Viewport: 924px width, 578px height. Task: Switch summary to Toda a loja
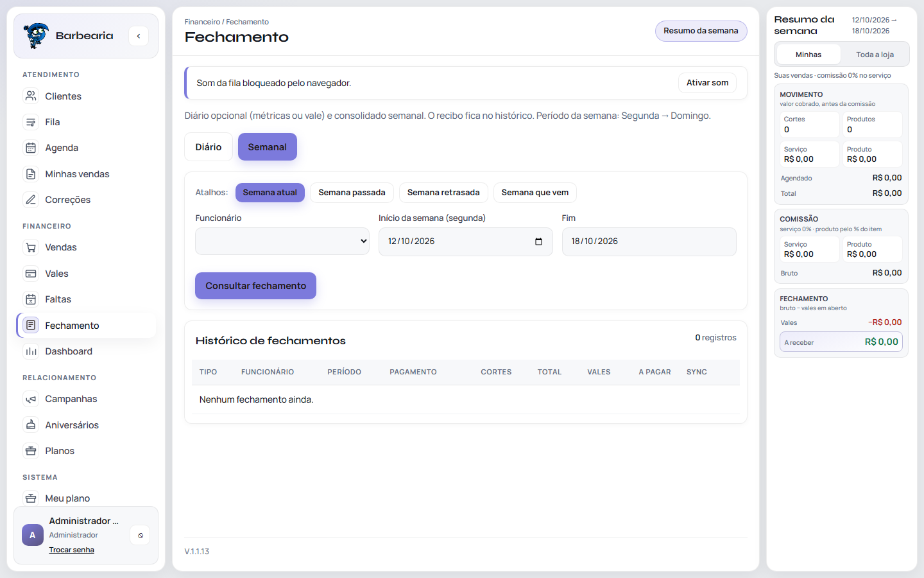pos(875,55)
